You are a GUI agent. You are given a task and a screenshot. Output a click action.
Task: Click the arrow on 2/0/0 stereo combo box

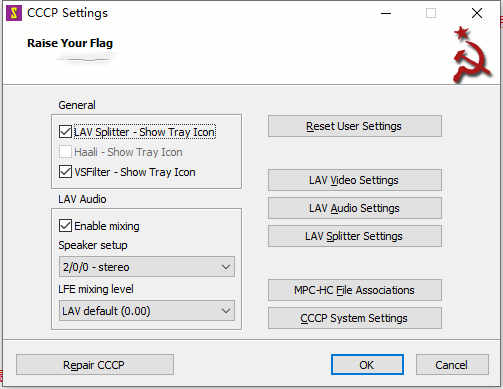pos(226,267)
